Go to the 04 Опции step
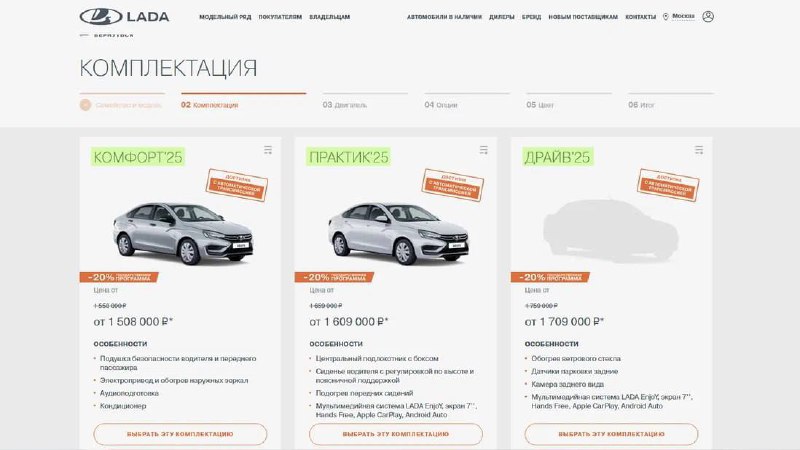This screenshot has height=450, width=800. tap(441, 105)
